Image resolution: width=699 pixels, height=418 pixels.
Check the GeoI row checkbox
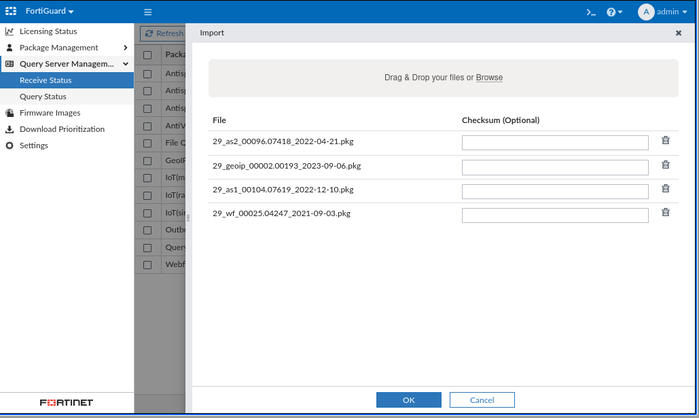147,161
